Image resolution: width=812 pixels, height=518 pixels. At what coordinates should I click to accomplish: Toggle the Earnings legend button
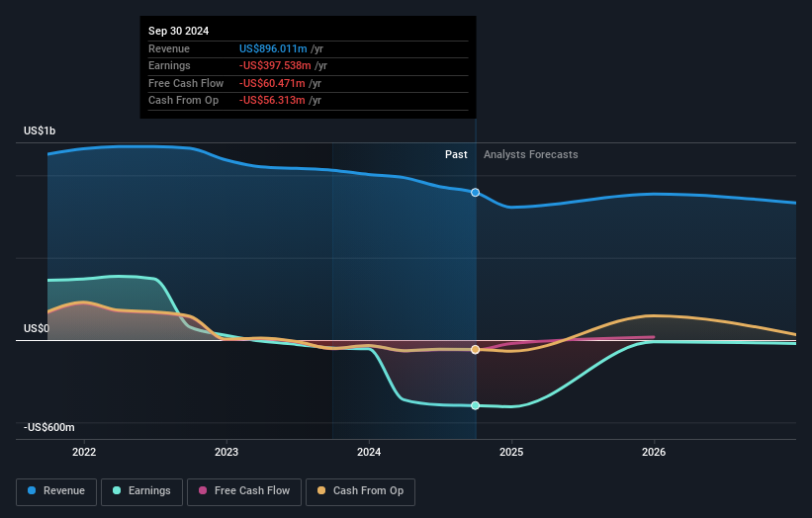[x=141, y=491]
